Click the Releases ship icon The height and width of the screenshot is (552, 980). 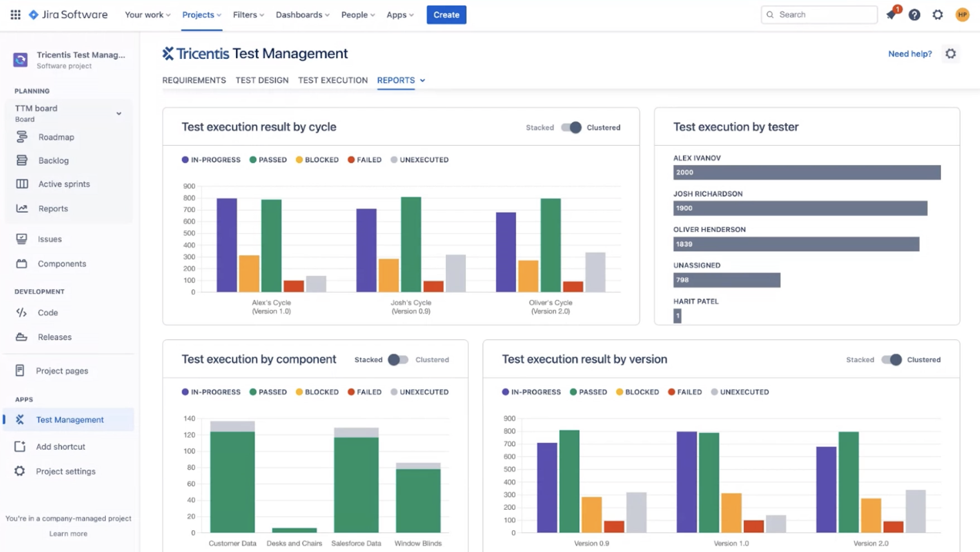(x=22, y=337)
